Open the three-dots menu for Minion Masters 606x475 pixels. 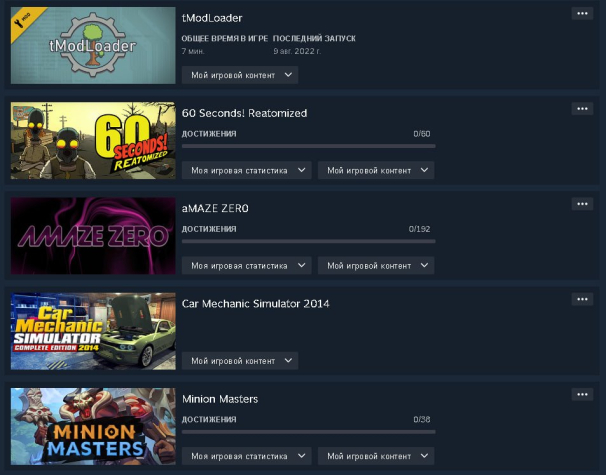[582, 394]
